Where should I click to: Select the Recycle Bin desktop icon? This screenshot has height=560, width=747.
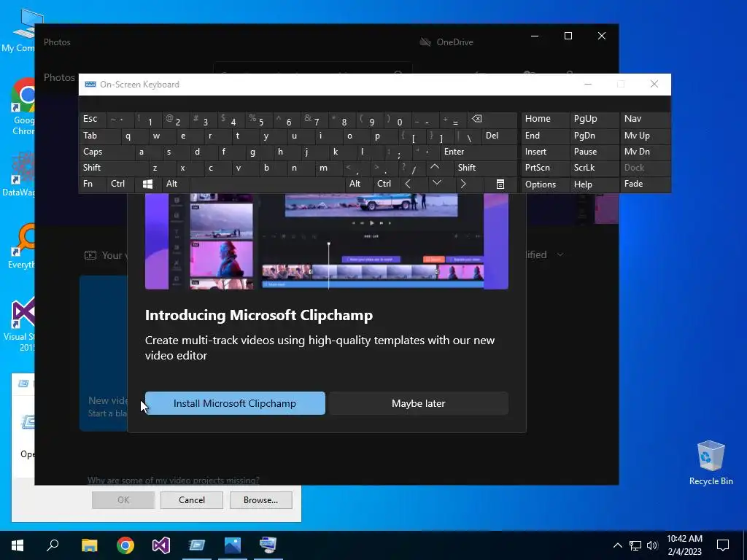[711, 463]
